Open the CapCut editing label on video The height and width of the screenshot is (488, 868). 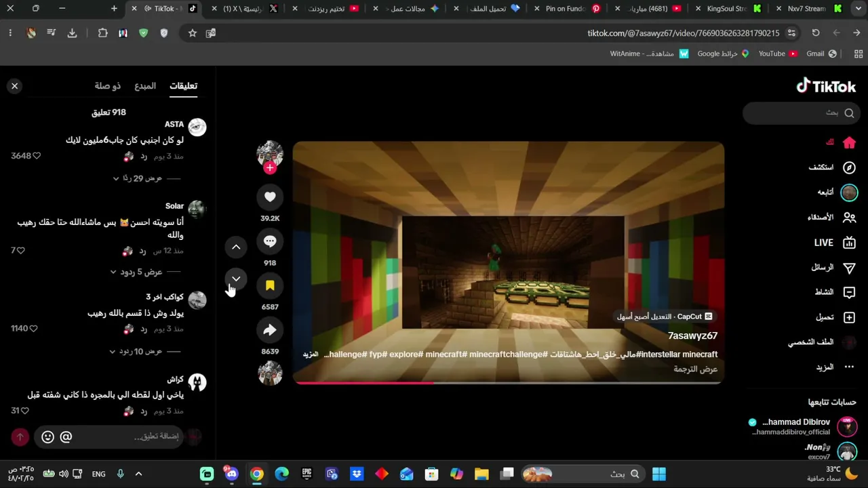665,317
